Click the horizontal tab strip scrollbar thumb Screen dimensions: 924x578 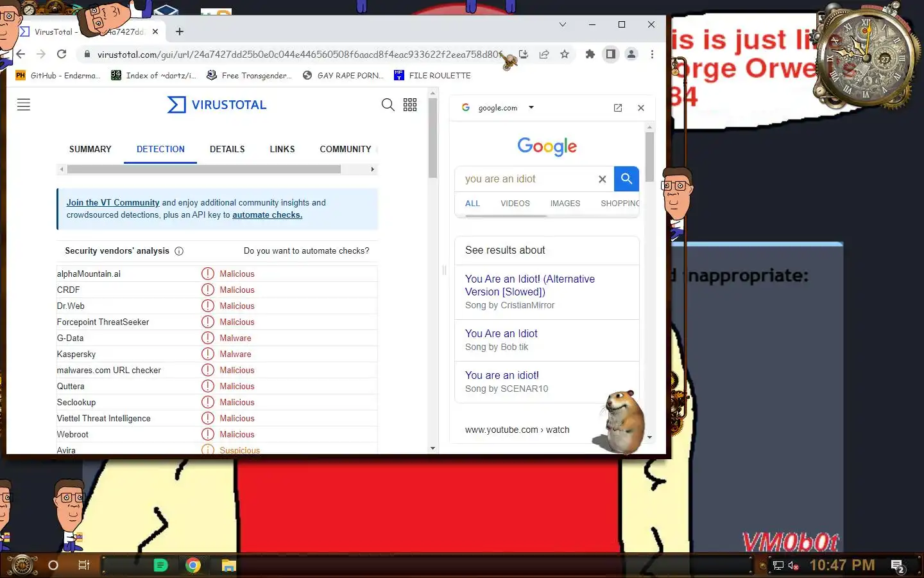tap(204, 170)
